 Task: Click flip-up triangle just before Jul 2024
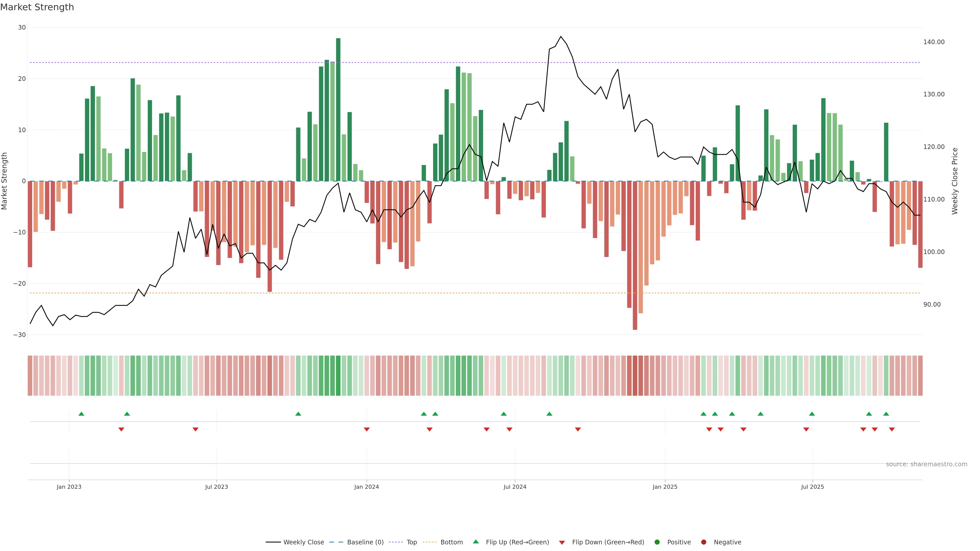point(504,414)
